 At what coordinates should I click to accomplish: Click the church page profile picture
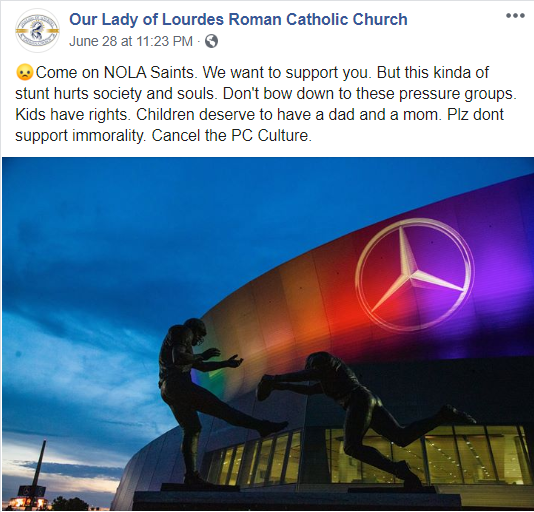click(37, 31)
